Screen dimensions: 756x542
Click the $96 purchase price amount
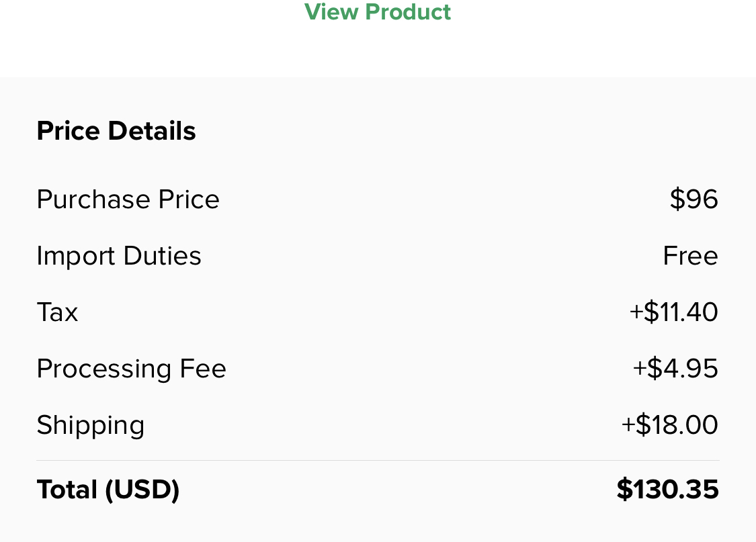694,199
